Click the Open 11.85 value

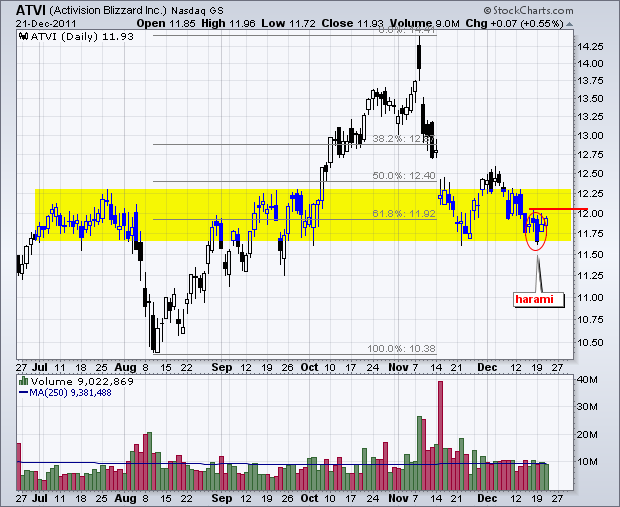tap(166, 23)
